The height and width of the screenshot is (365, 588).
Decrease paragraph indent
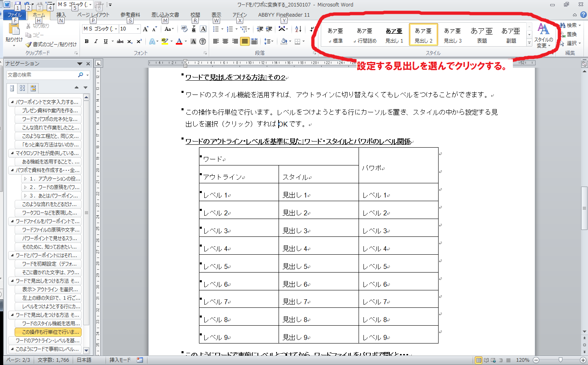(x=260, y=29)
